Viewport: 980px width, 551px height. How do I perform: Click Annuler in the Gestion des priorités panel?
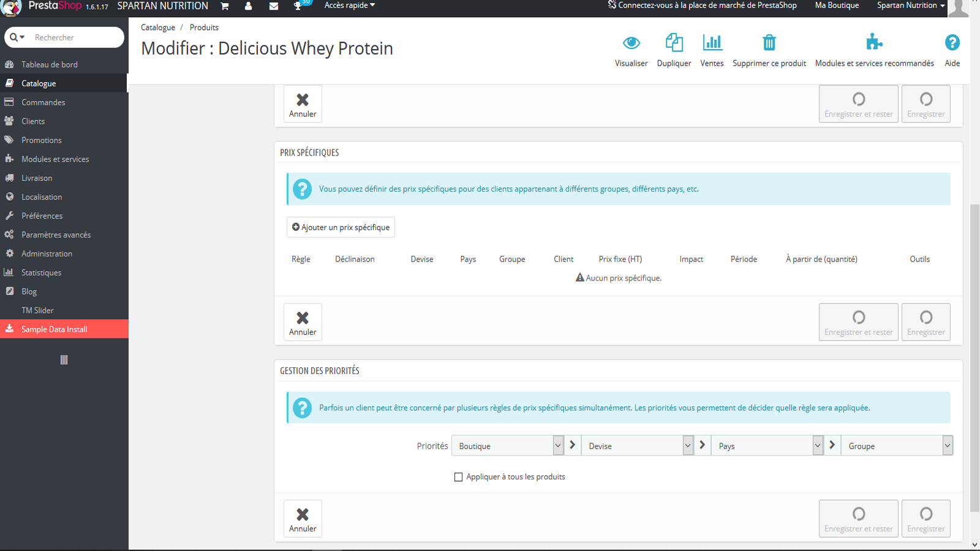pyautogui.click(x=303, y=519)
